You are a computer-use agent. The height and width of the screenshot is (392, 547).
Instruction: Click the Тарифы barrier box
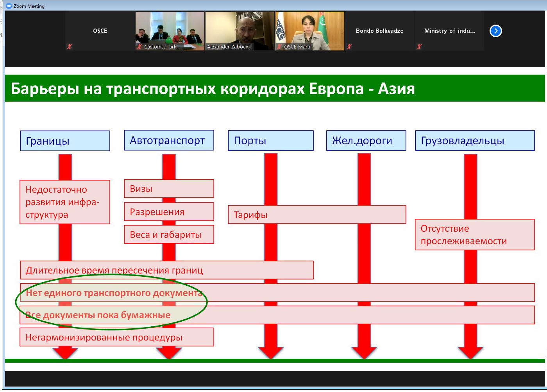click(317, 215)
